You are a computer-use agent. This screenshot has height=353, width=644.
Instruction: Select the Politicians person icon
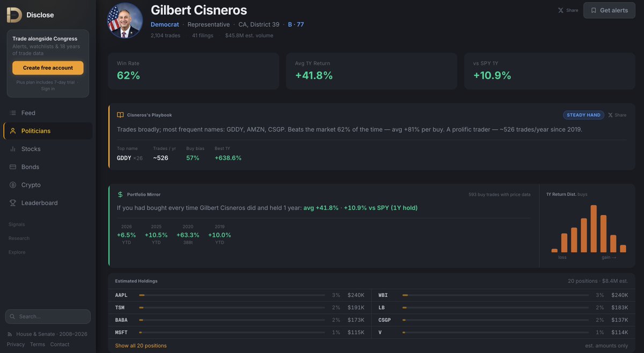[x=13, y=131]
